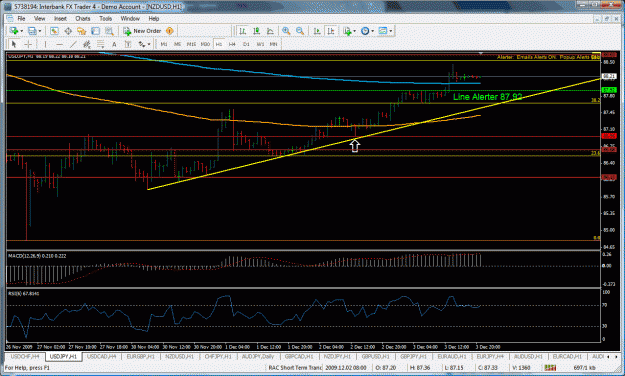Viewport: 625px width, 376px height.
Task: Open the File menu
Action: coord(21,18)
